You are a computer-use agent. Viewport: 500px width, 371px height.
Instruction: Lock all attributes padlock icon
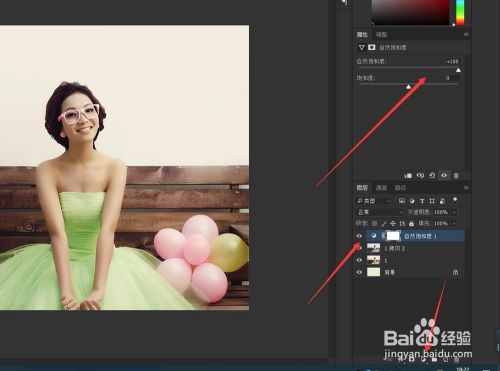click(x=411, y=223)
